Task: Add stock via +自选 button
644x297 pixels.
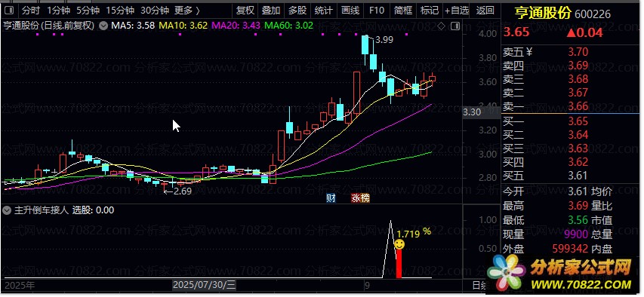Action: [x=457, y=11]
